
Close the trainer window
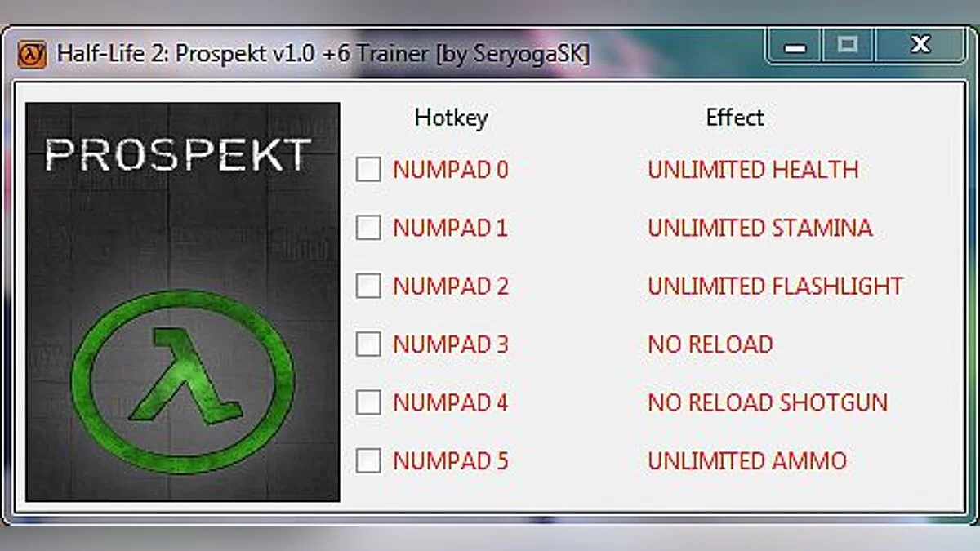pyautogui.click(x=920, y=46)
